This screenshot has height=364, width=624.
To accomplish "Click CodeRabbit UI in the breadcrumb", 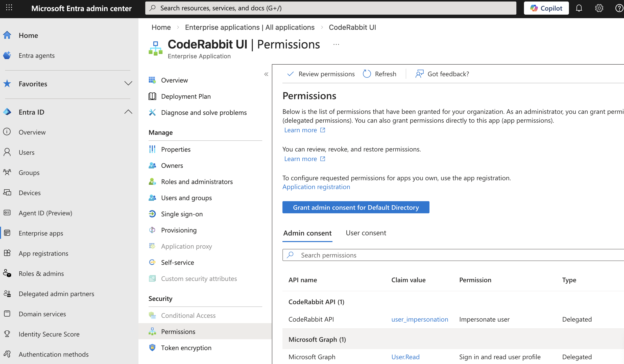I will 352,27.
